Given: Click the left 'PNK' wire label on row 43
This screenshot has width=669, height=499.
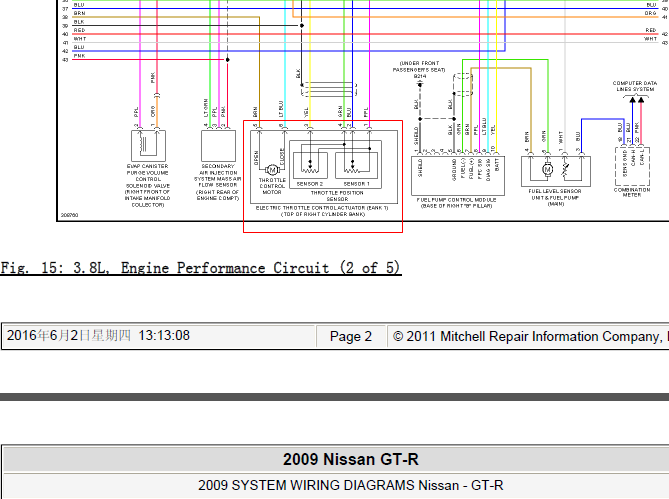Looking at the screenshot, I should point(79,56).
